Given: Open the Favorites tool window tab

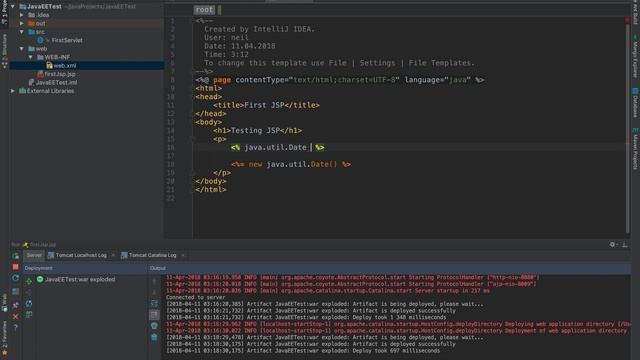Looking at the screenshot, I should coord(4,337).
